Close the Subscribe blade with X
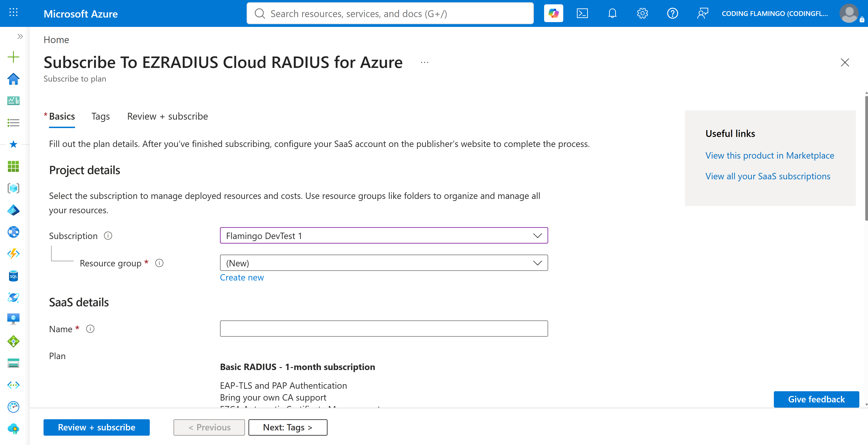Viewport: 868px width, 445px height. [845, 62]
